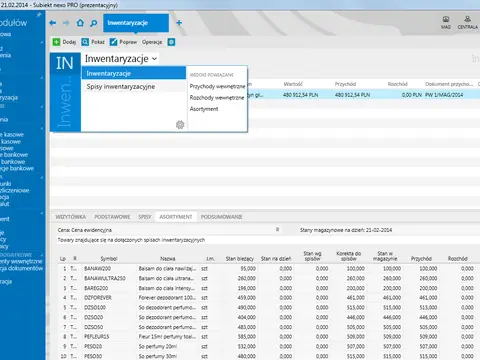480x360 pixels.
Task: Sort by Stan wg spisów column header
Action: tap(312, 256)
